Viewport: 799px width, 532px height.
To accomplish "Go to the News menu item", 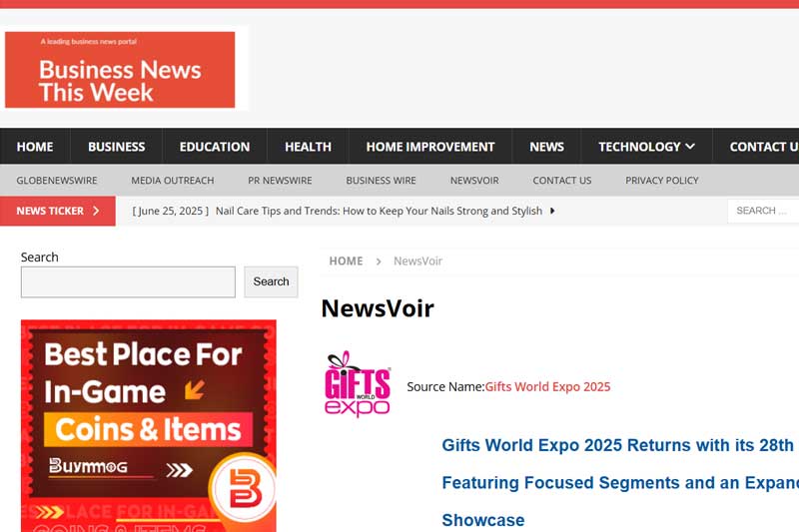I will 546,147.
